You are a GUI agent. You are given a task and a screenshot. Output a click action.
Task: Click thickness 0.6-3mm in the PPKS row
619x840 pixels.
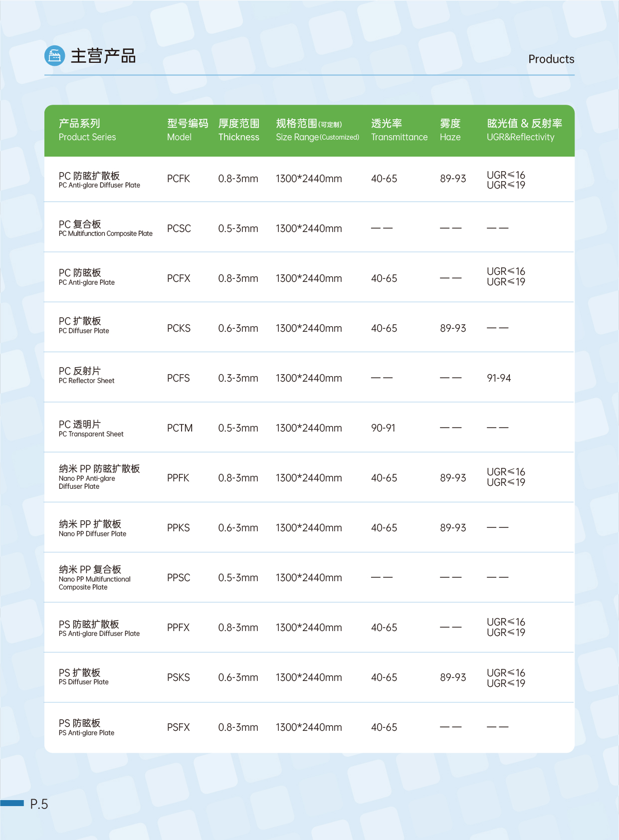pos(238,528)
